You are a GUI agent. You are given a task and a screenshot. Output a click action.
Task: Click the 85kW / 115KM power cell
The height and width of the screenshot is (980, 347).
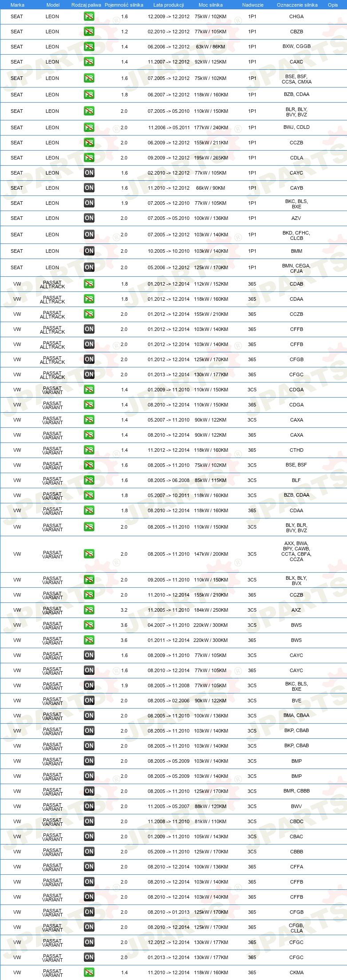coord(210,480)
